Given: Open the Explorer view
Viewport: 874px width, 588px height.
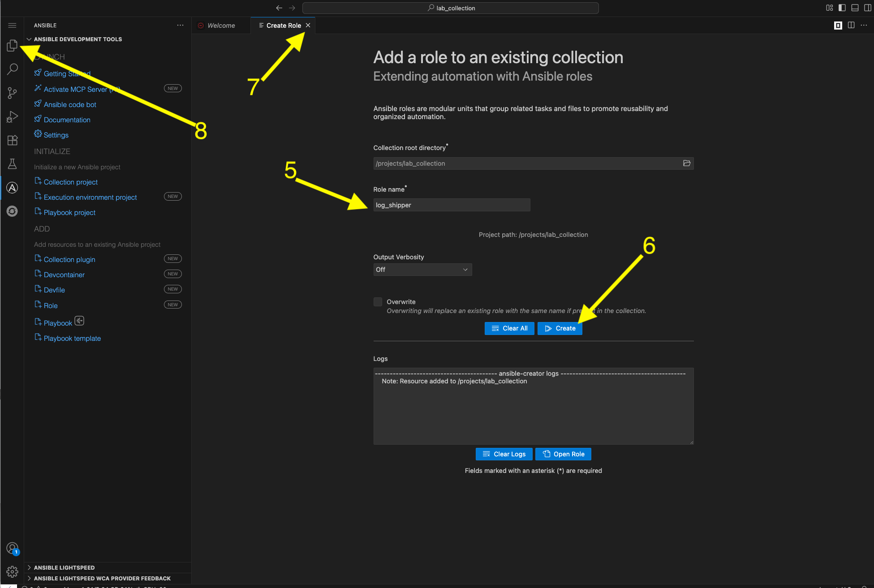Looking at the screenshot, I should tap(12, 45).
